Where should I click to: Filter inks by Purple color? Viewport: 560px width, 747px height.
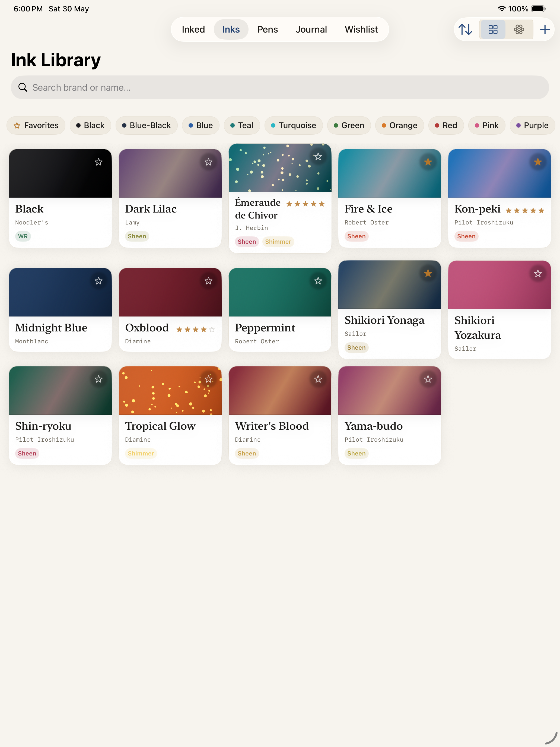(532, 125)
